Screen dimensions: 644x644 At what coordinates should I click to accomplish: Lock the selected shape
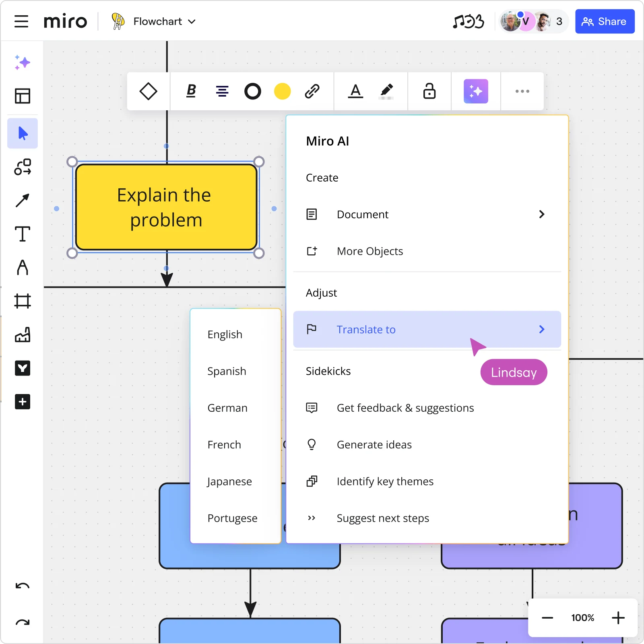click(429, 91)
